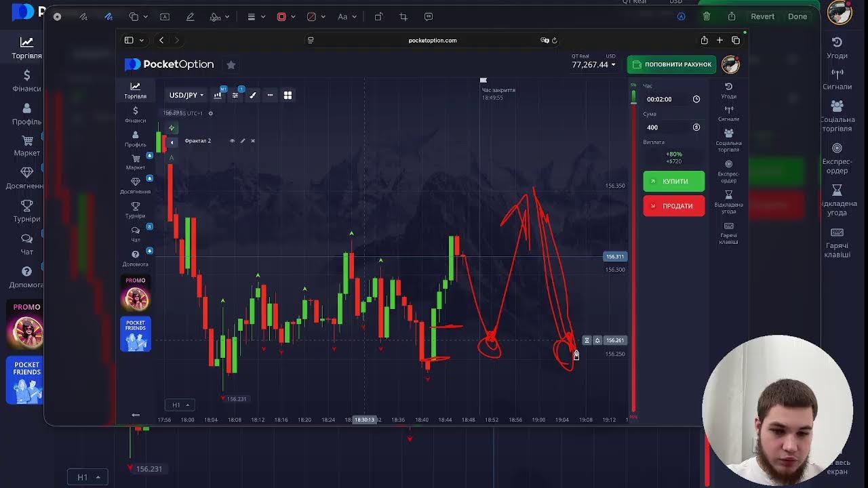Open the USD/JPY asset selector dropdown
This screenshot has height=488, width=868.
pos(186,95)
